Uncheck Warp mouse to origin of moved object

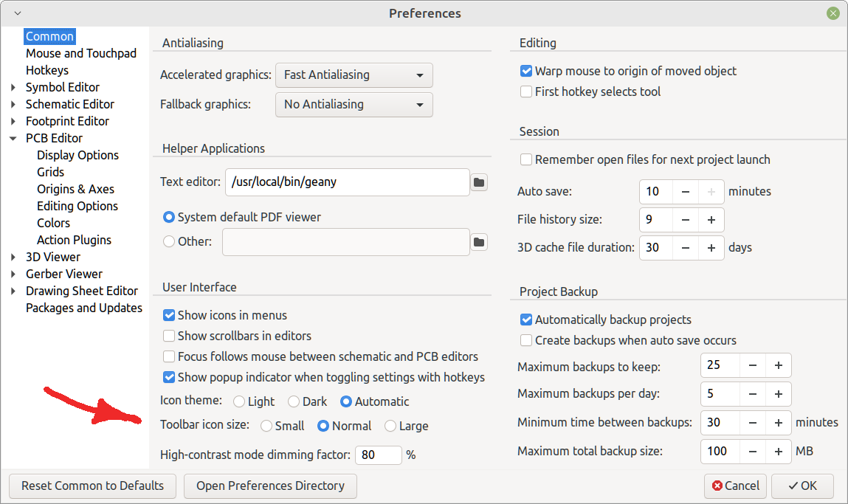(x=525, y=71)
